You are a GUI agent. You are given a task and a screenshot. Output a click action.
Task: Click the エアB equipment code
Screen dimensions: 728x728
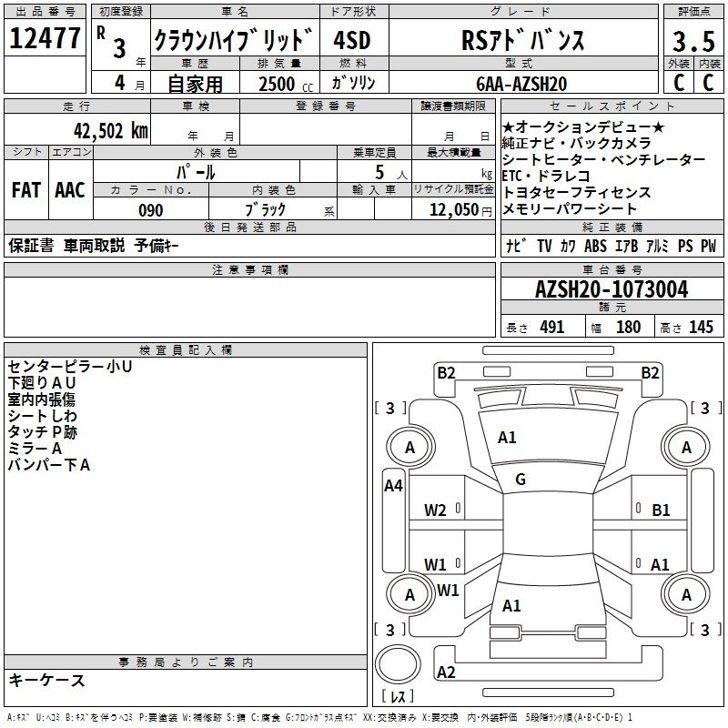626,246
